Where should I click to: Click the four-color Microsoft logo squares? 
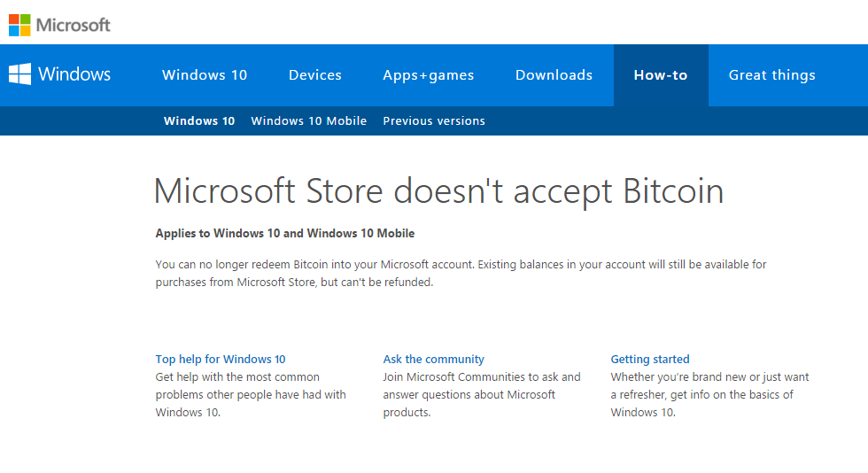pyautogui.click(x=19, y=25)
